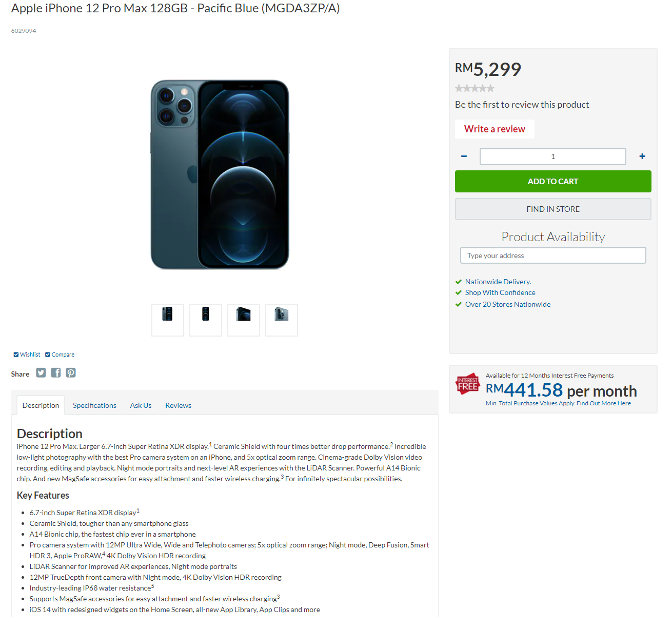Screen dimensions: 672x629
Task: Click the star rating icons
Action: coord(475,88)
